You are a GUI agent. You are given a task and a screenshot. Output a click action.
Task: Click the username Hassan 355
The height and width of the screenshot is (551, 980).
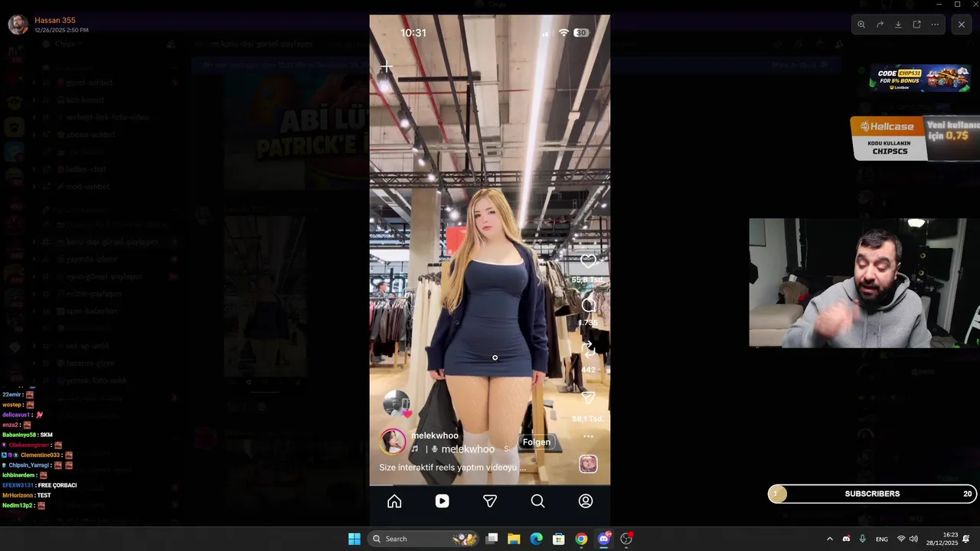[x=55, y=20]
